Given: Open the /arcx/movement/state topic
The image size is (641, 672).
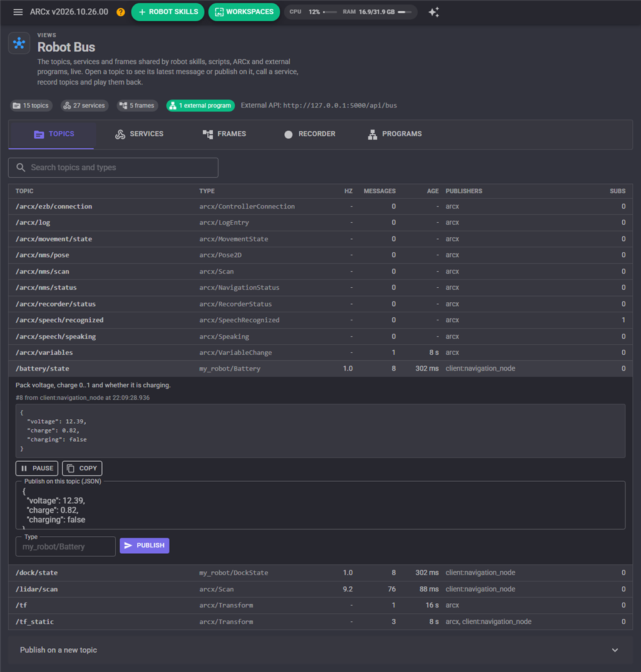Looking at the screenshot, I should 320,239.
